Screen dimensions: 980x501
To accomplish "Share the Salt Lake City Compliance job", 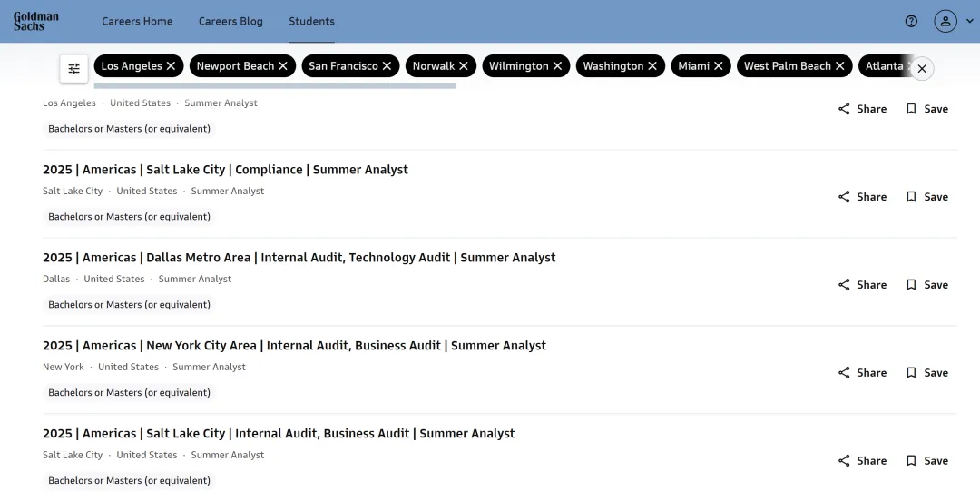I will click(x=863, y=197).
